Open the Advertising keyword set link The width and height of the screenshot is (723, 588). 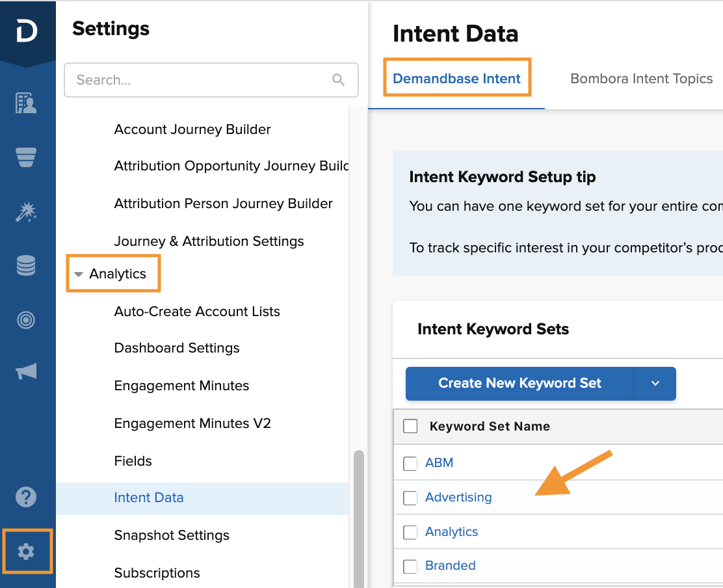pos(458,497)
